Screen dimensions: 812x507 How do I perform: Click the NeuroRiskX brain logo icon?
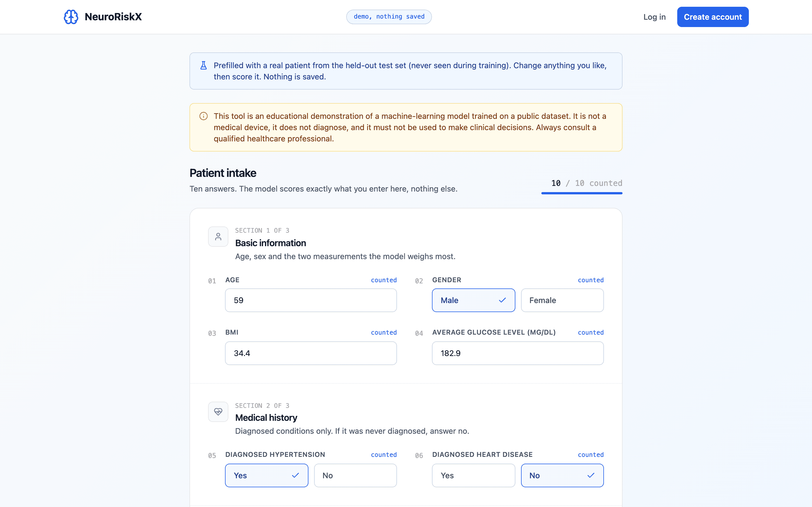71,17
